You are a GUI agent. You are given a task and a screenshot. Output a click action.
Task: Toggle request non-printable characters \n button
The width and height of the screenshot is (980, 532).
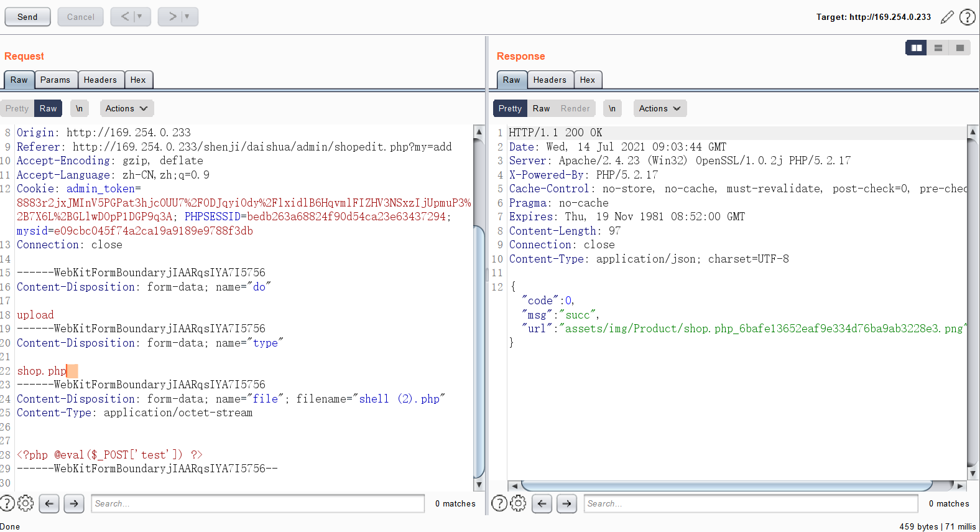tap(79, 108)
